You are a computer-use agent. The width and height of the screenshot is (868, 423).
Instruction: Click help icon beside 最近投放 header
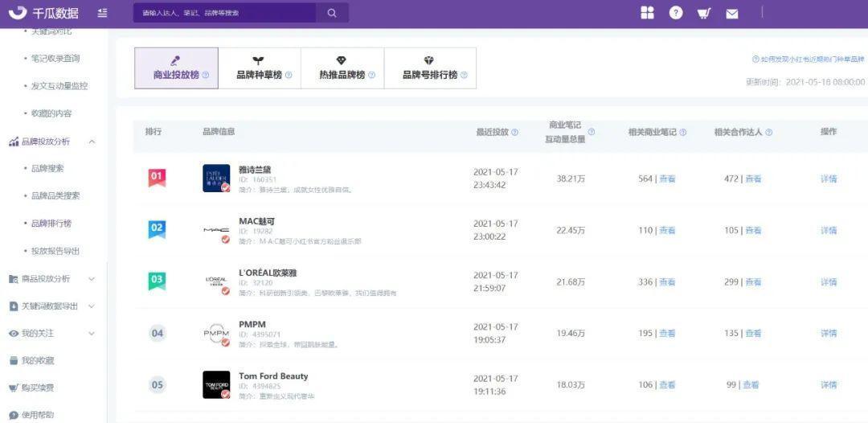point(515,133)
